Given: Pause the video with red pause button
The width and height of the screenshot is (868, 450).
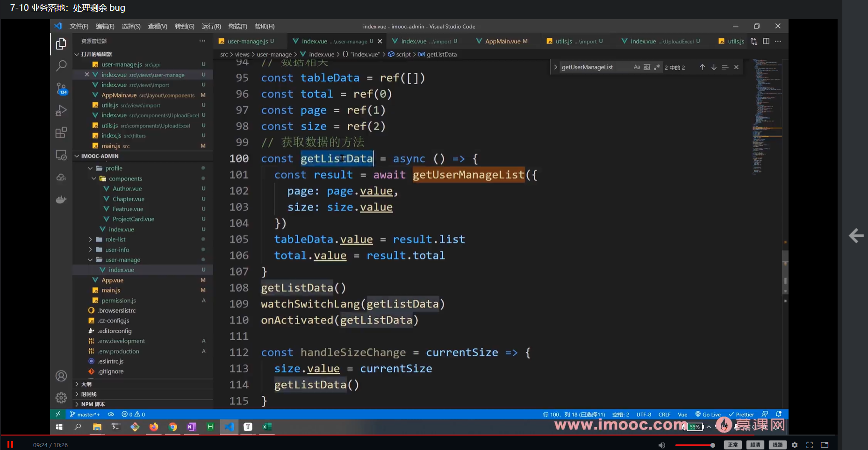Looking at the screenshot, I should 10,444.
